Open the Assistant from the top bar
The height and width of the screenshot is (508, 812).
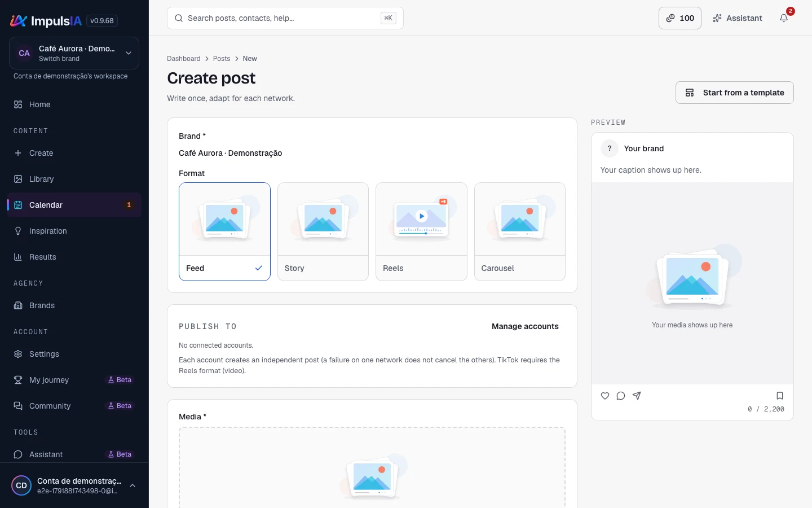click(x=738, y=18)
